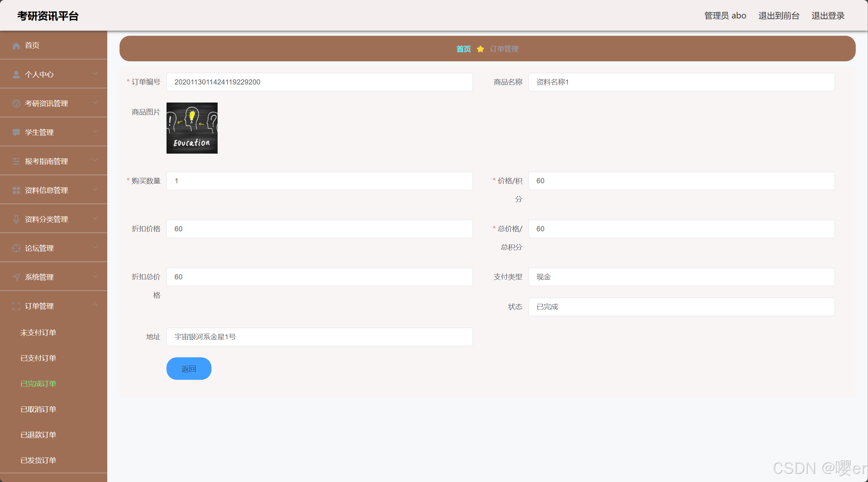868x482 pixels.
Task: Click the star icon in breadcrumb
Action: coord(480,49)
